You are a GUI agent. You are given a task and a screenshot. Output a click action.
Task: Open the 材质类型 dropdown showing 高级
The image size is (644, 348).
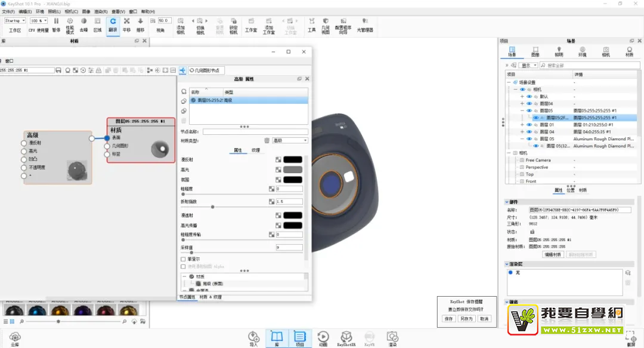point(290,140)
